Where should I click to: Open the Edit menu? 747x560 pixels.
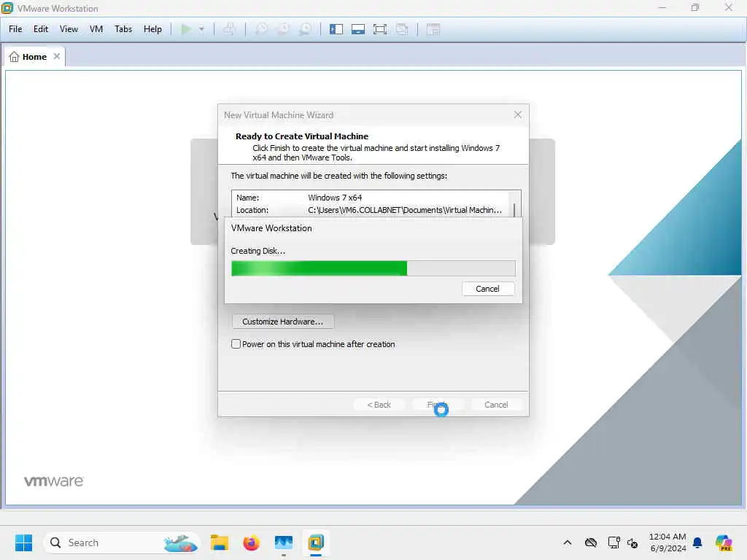coord(41,29)
